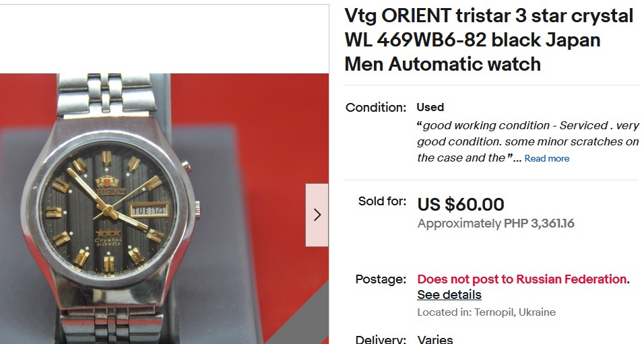Click the quoted good working condition text
Viewport: 644px width, 344px height.
coord(527,141)
